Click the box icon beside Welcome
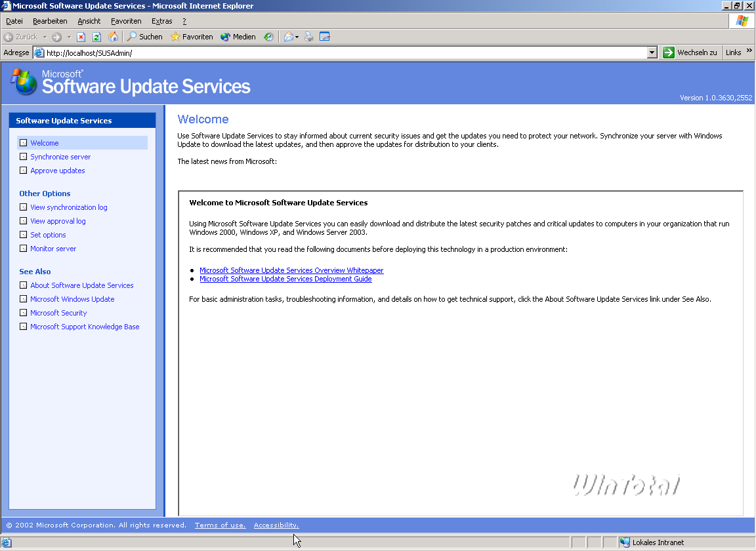756x551 pixels. point(23,143)
